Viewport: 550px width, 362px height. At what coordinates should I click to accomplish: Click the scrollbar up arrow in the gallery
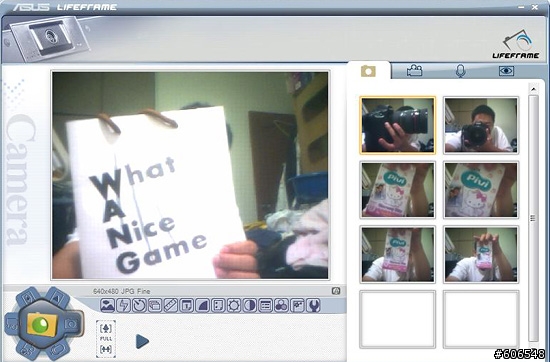[x=534, y=89]
